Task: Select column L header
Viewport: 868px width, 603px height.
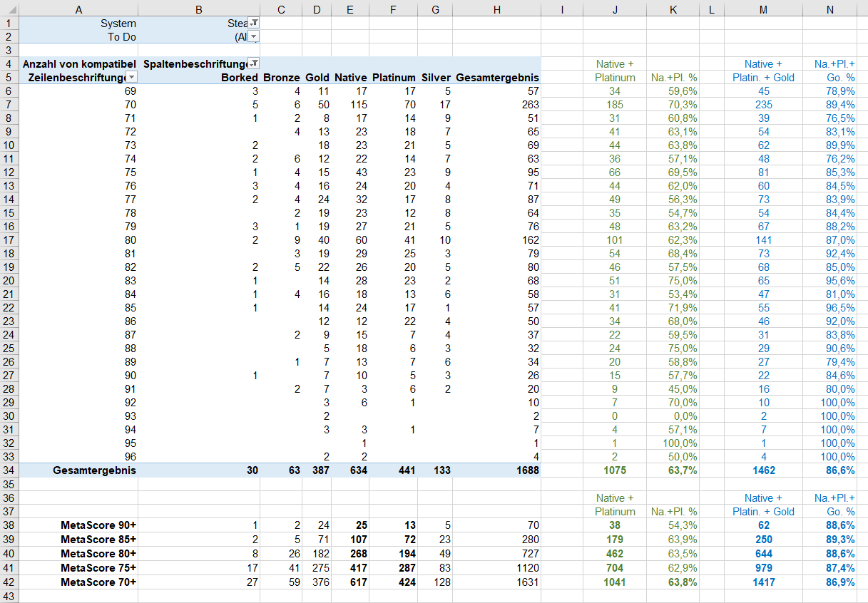Action: [712, 9]
